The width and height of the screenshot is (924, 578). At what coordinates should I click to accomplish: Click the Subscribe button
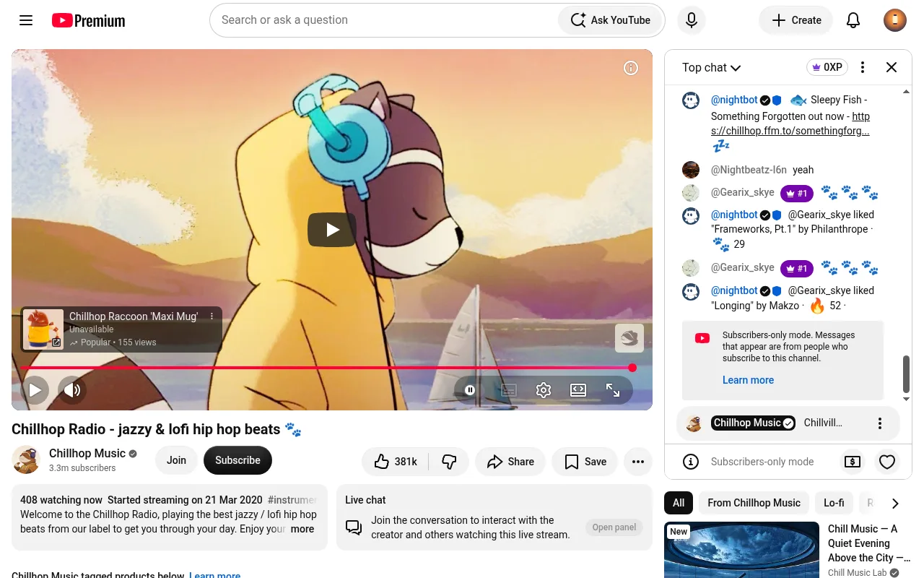tap(237, 460)
